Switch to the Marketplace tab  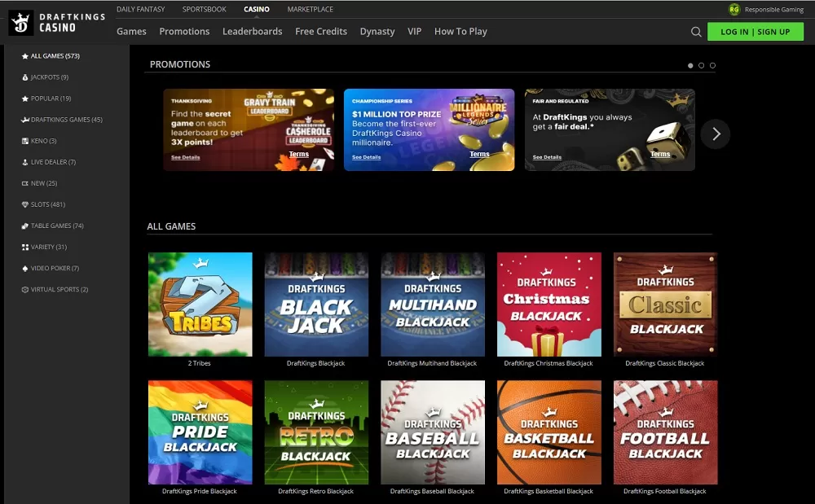[x=311, y=9]
